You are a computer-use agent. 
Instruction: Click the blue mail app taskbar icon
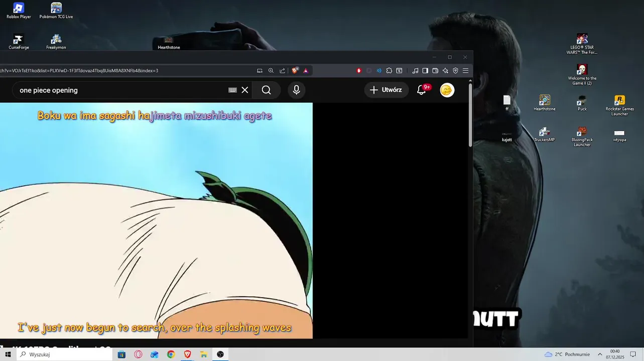tap(155, 354)
